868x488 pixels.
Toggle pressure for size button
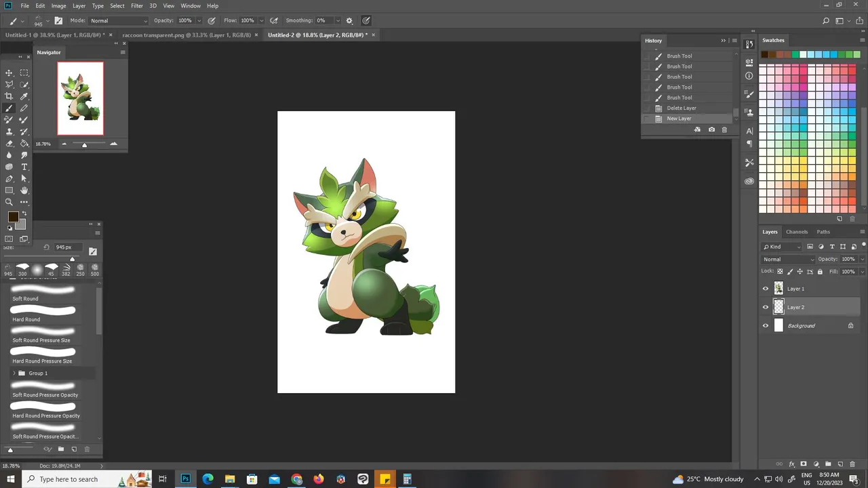tap(366, 21)
